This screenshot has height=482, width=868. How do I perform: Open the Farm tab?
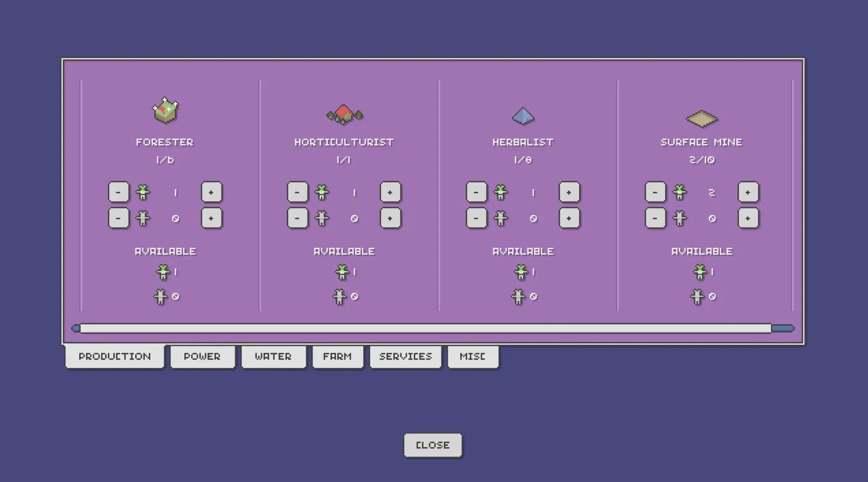pos(337,357)
